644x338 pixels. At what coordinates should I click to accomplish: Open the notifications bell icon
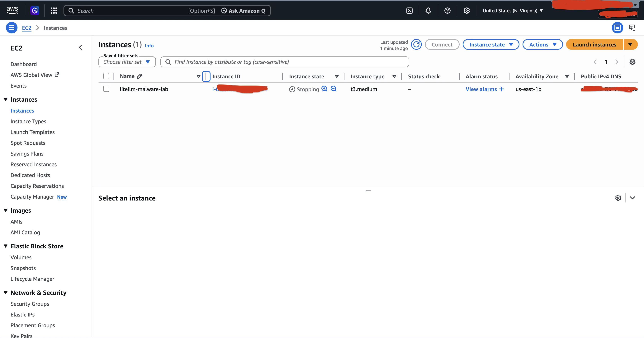[x=428, y=11]
